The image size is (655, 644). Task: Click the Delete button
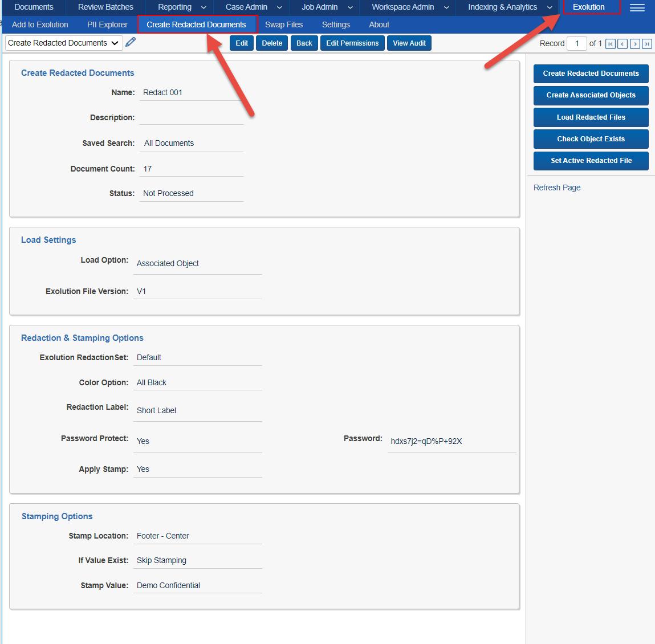tap(272, 43)
